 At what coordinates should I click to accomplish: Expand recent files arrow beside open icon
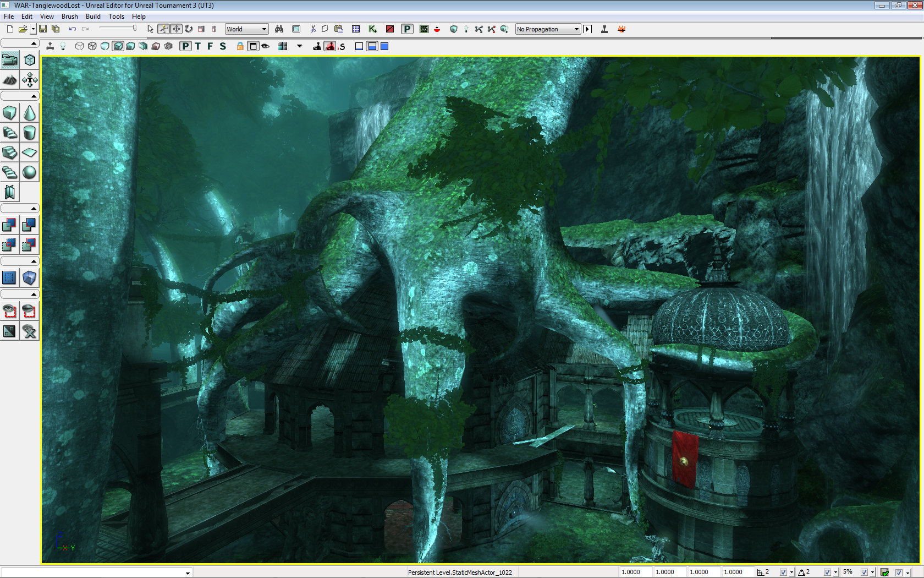[x=33, y=29]
